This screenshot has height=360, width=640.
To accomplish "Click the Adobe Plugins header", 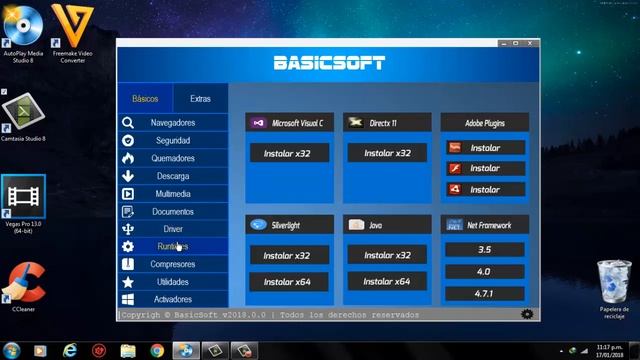I will 485,123.
